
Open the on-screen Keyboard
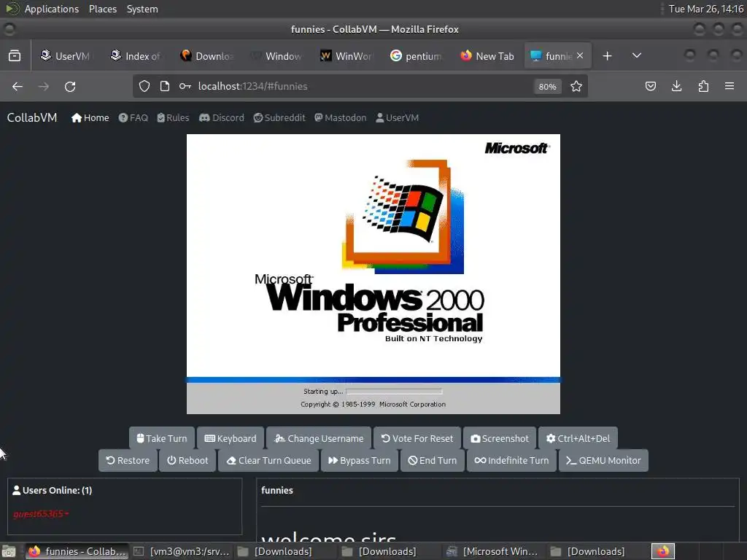(231, 438)
